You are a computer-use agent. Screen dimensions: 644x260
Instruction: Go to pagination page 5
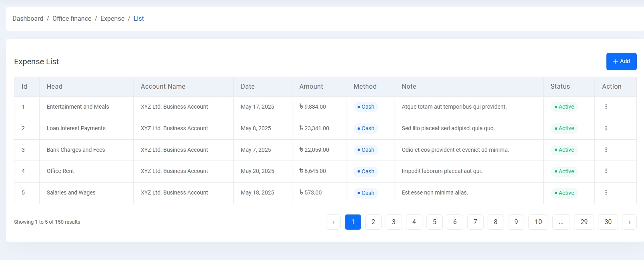(434, 222)
